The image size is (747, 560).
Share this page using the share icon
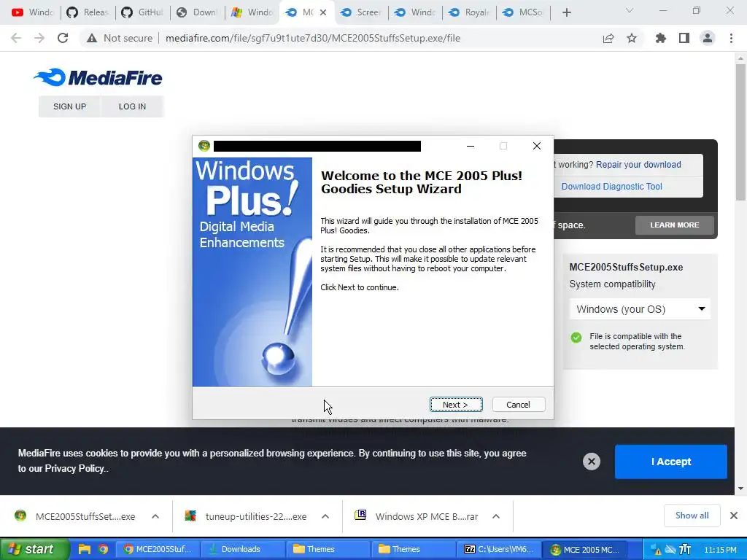click(x=608, y=38)
